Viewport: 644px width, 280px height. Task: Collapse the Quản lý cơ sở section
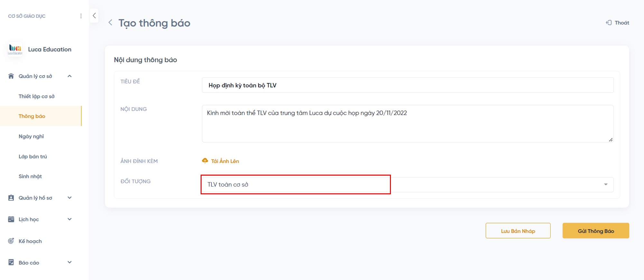click(x=70, y=76)
